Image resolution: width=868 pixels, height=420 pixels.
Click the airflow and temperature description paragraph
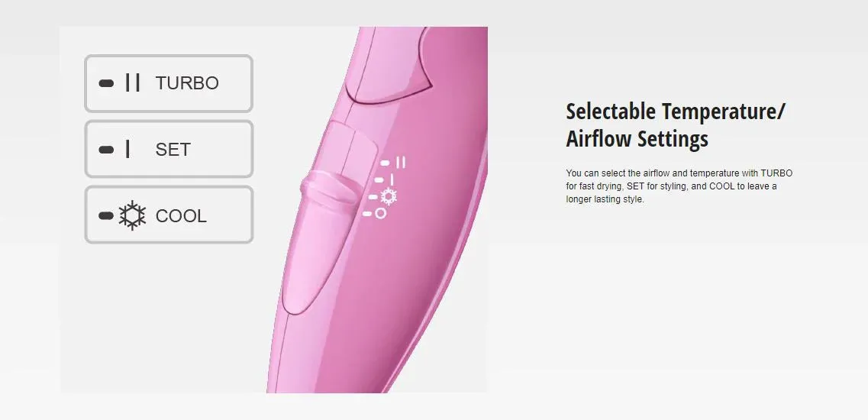click(x=679, y=186)
